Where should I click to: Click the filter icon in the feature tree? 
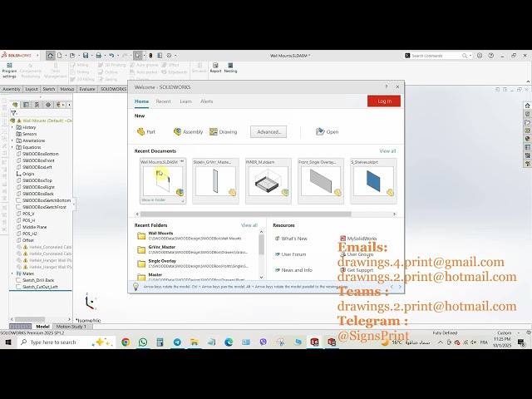point(13,113)
